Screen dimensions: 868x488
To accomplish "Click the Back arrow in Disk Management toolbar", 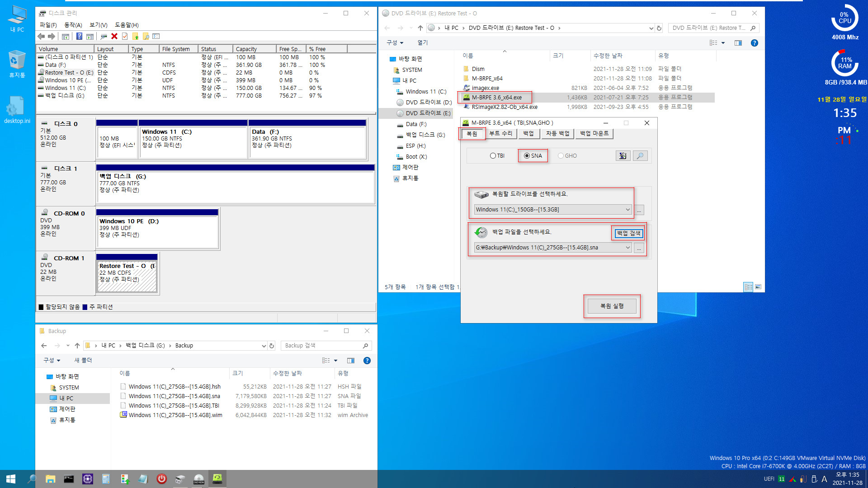I will [x=41, y=36].
